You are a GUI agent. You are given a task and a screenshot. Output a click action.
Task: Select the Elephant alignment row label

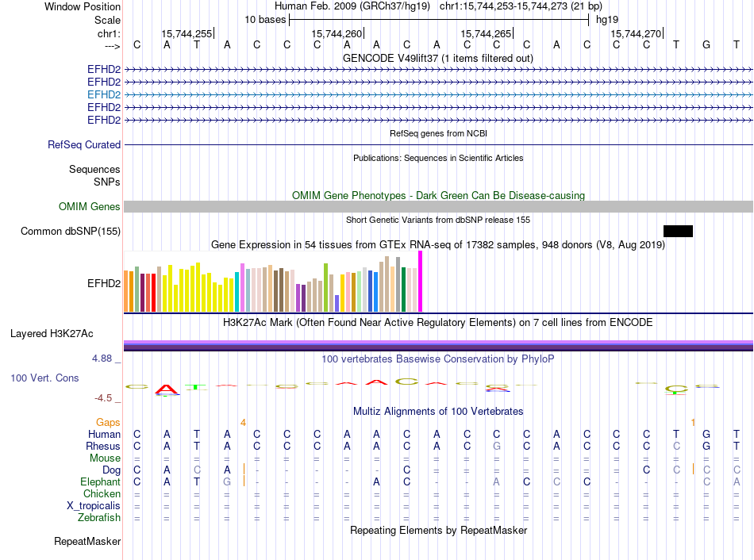pos(100,482)
